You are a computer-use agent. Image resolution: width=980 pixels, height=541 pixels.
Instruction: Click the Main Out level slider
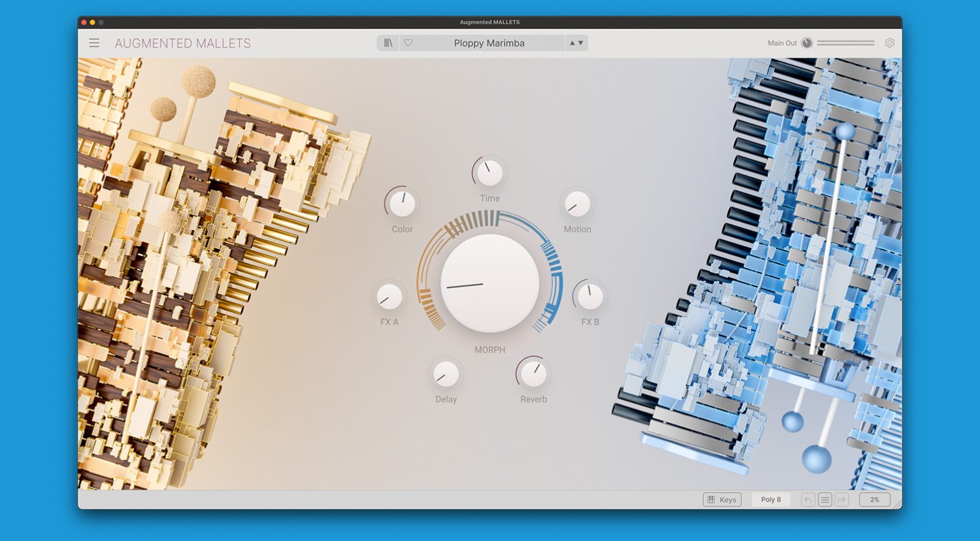[x=845, y=43]
